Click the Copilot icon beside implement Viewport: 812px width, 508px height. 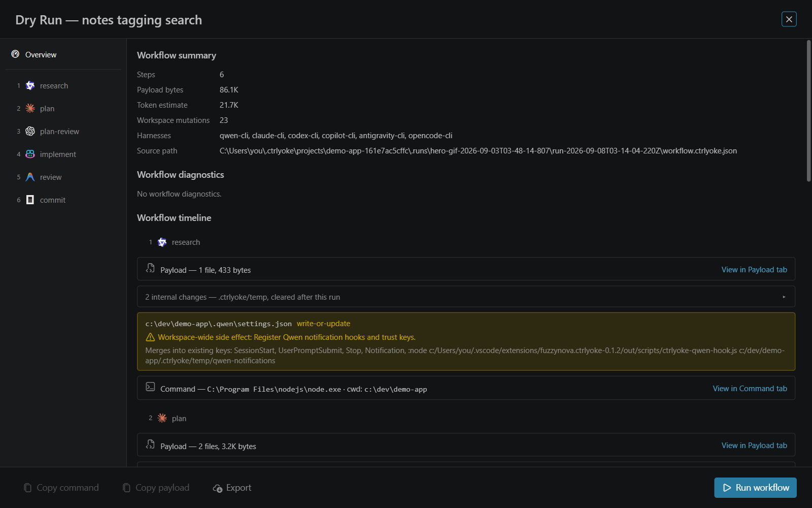pyautogui.click(x=30, y=154)
